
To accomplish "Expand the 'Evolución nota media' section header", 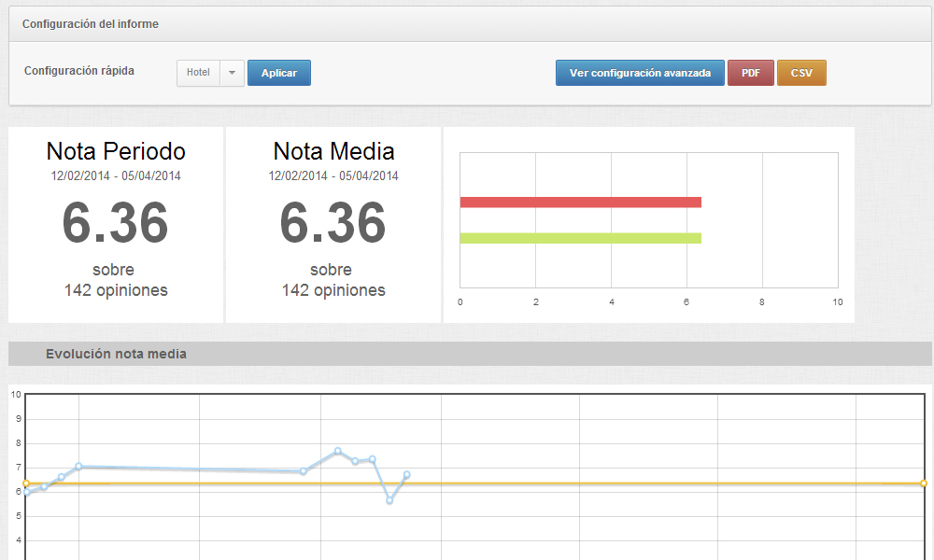I will point(116,354).
